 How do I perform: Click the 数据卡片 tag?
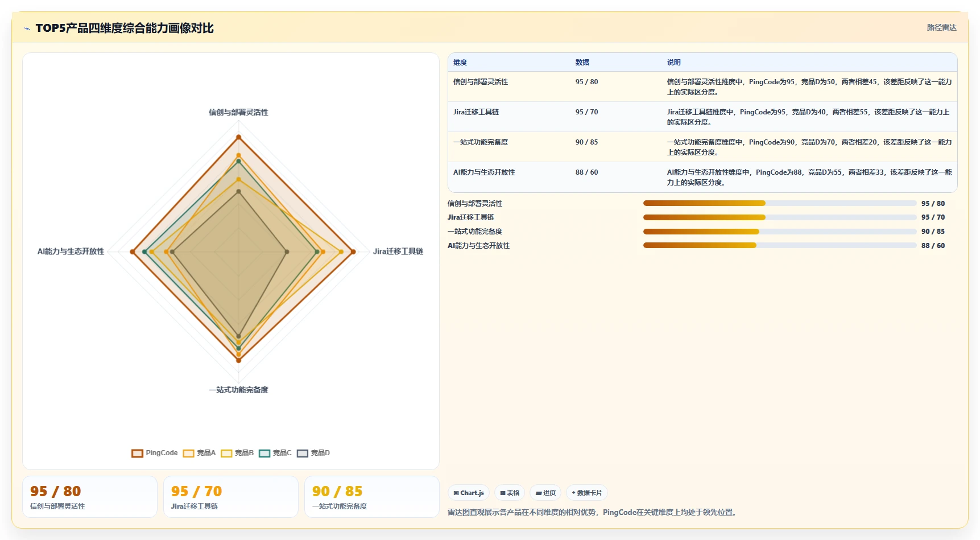(587, 493)
